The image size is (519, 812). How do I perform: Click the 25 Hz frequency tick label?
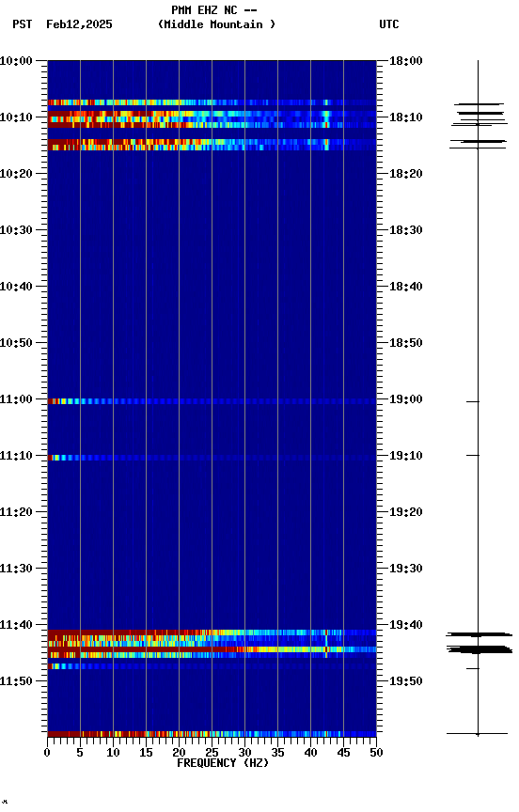click(x=212, y=753)
